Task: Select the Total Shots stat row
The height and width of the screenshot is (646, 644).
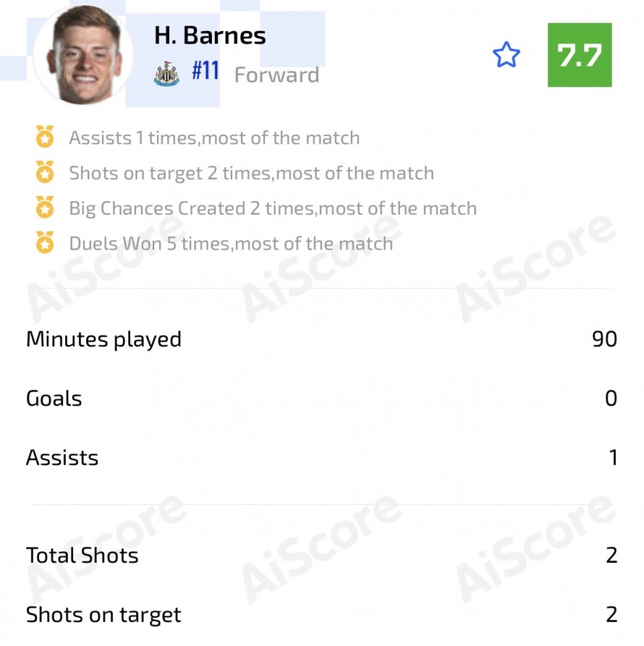Action: 321,555
